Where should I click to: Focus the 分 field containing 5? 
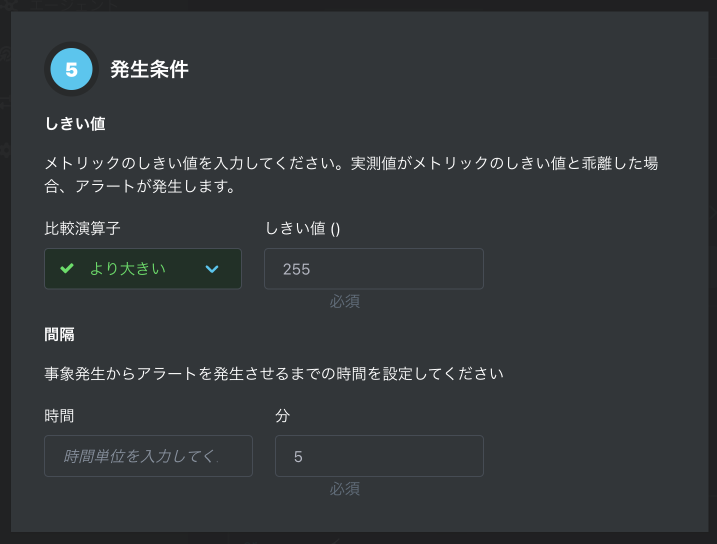click(x=379, y=456)
